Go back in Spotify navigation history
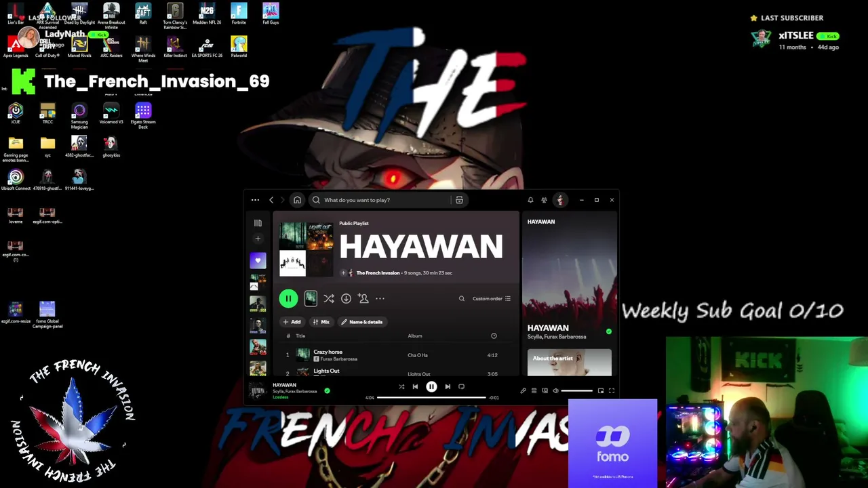The height and width of the screenshot is (488, 868). pyautogui.click(x=271, y=200)
